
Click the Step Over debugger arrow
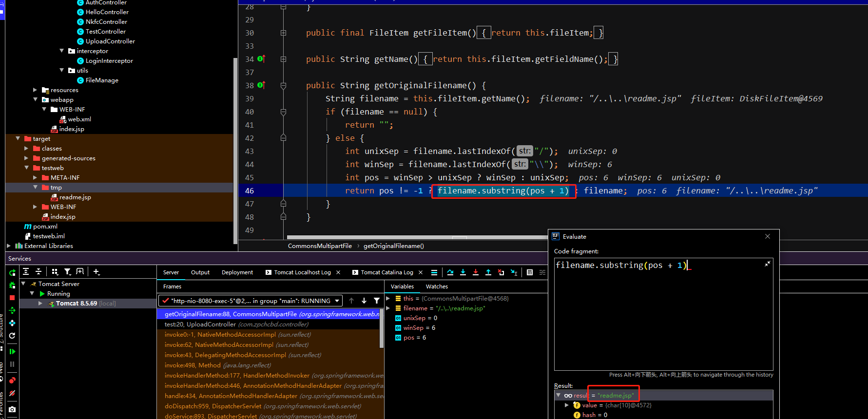[450, 272]
